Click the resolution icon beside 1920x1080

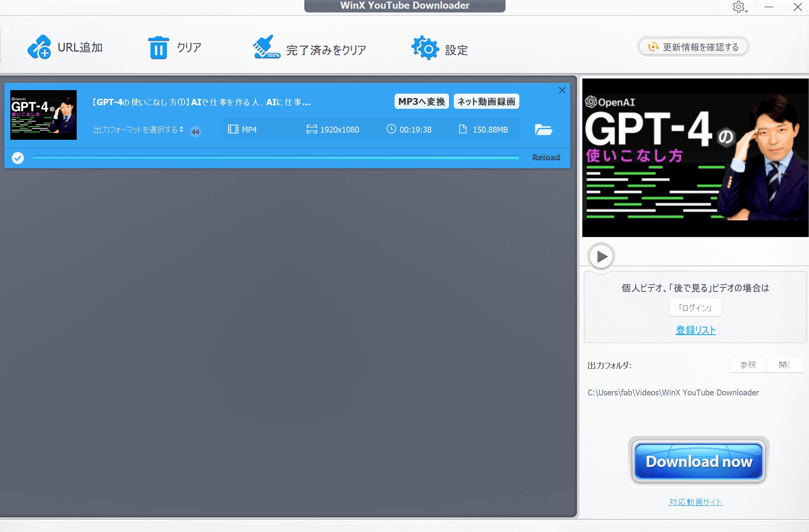(312, 129)
